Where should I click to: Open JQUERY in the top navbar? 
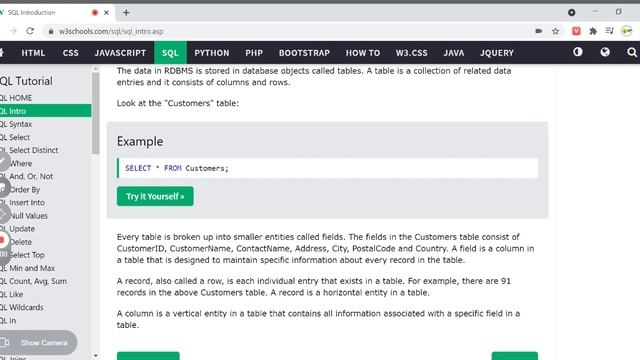[x=497, y=53]
